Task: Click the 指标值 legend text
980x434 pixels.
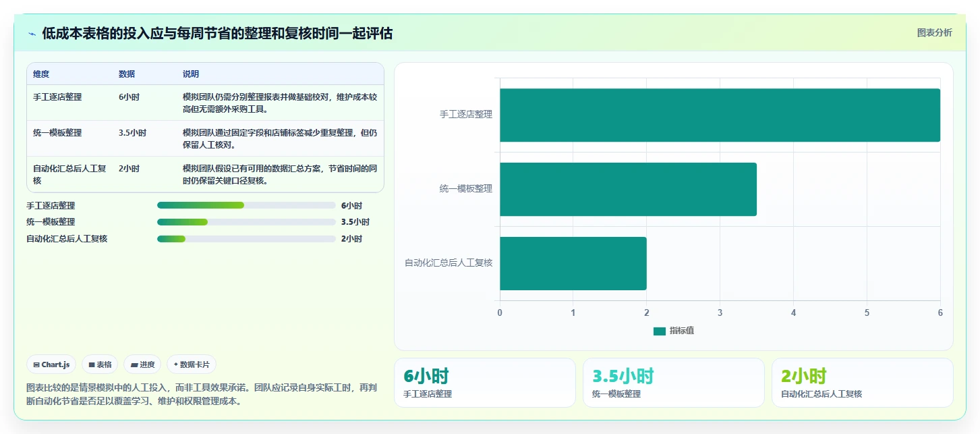Action: pos(682,331)
